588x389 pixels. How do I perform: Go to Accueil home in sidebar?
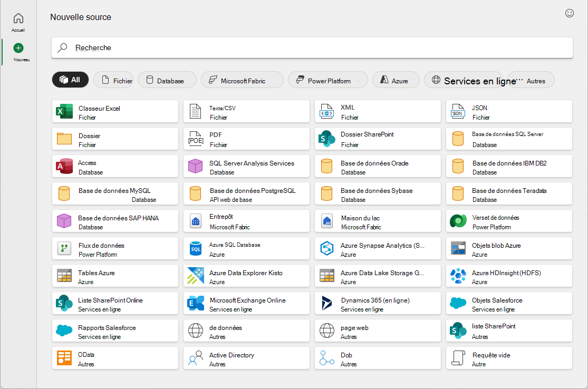(18, 22)
